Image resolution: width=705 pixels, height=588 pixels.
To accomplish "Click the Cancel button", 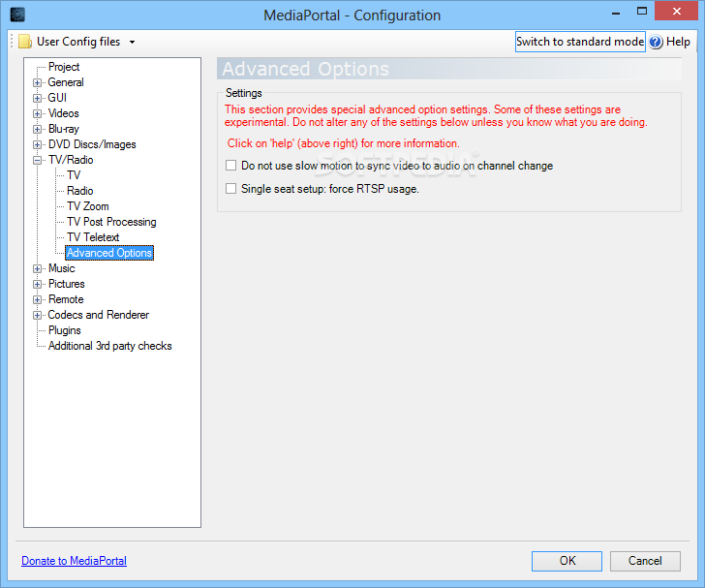I will point(645,561).
